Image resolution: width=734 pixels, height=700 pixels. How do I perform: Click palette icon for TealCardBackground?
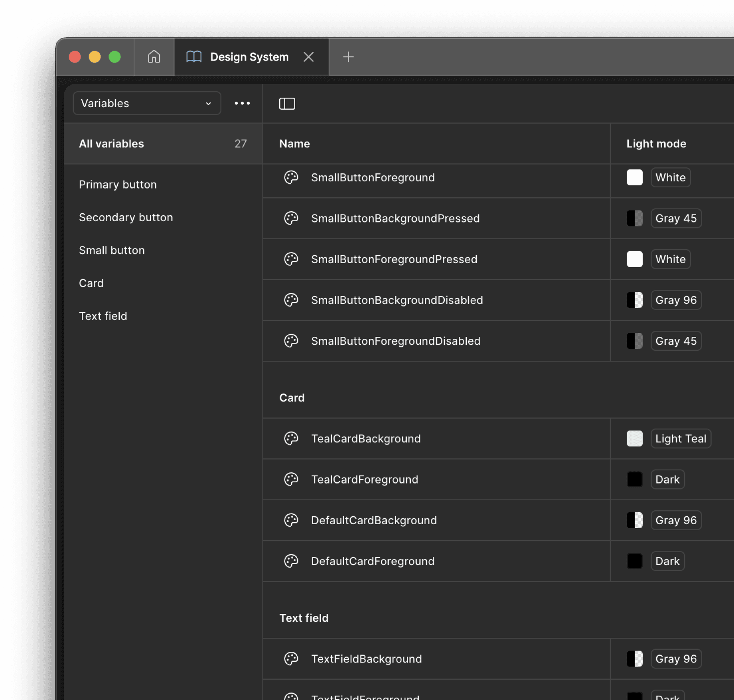291,438
